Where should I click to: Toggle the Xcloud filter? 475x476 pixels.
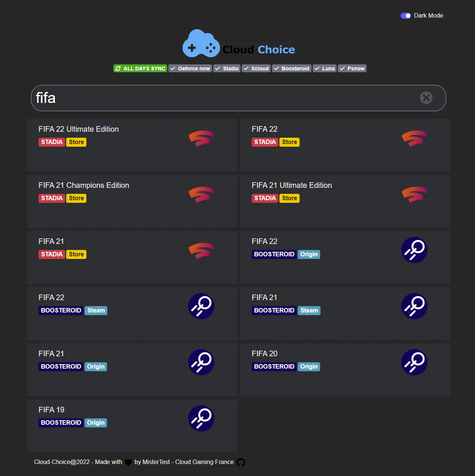(256, 68)
